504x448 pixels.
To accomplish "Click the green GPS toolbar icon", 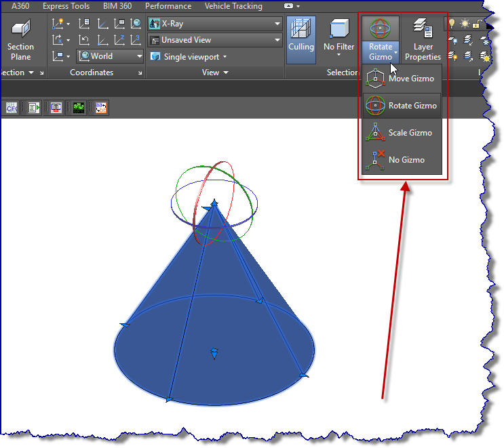I will click(79, 108).
